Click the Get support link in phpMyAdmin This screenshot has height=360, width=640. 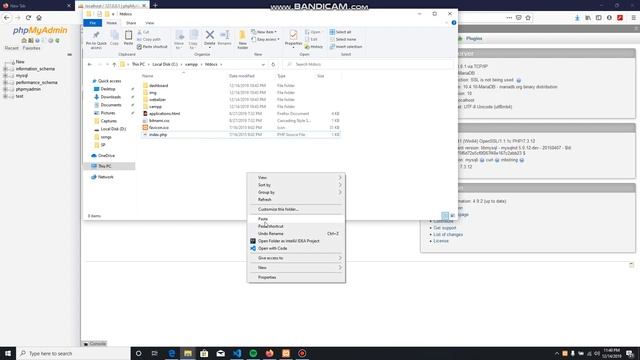click(444, 228)
